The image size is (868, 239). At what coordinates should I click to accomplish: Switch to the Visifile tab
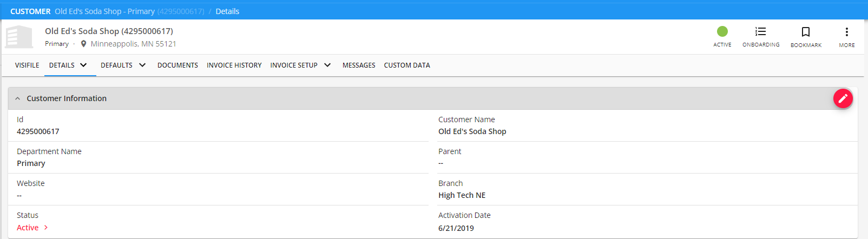(x=27, y=65)
